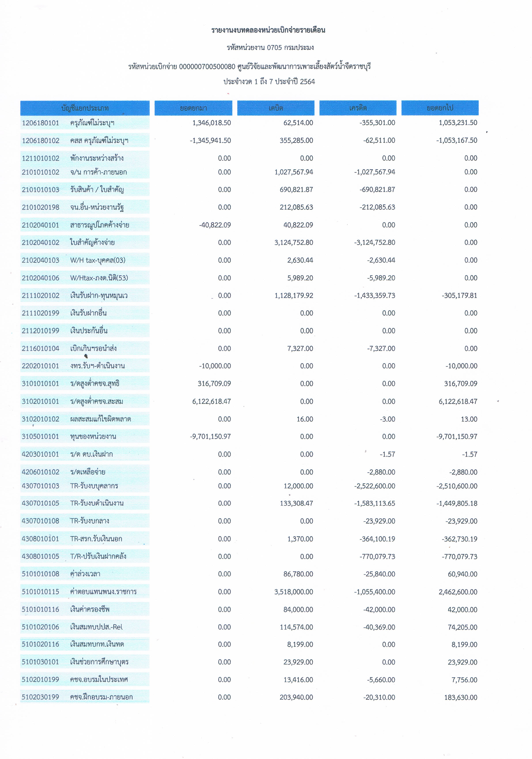
Task: Select the ค่าล่วงเวลา account name
Action: pos(85,574)
